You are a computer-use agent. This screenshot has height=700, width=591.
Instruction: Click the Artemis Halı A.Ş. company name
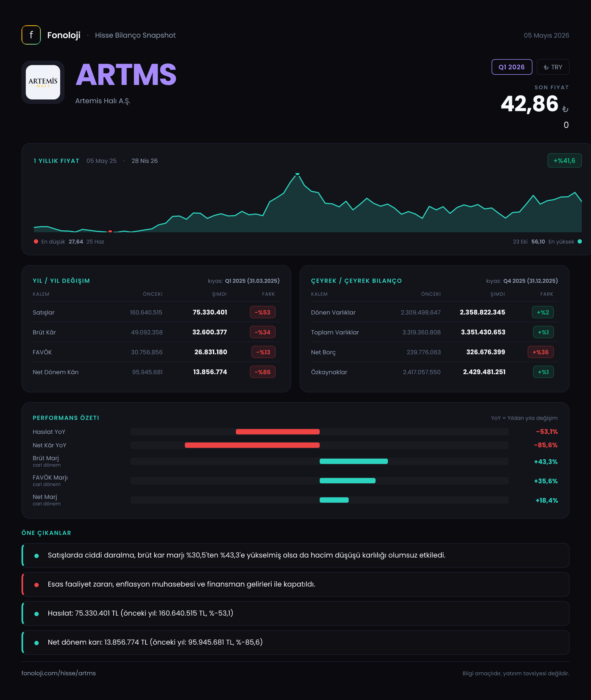coord(103,101)
